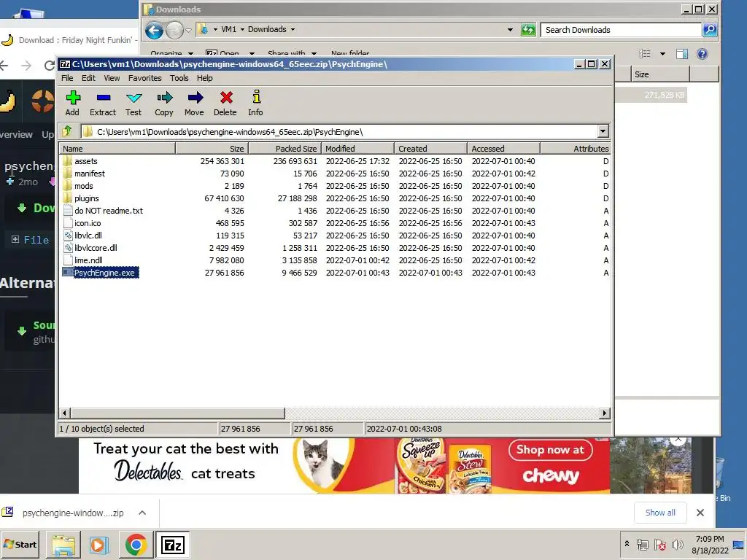Go up one folder level in 7-Zip
Screen dimensions: 747x560
coord(67,131)
